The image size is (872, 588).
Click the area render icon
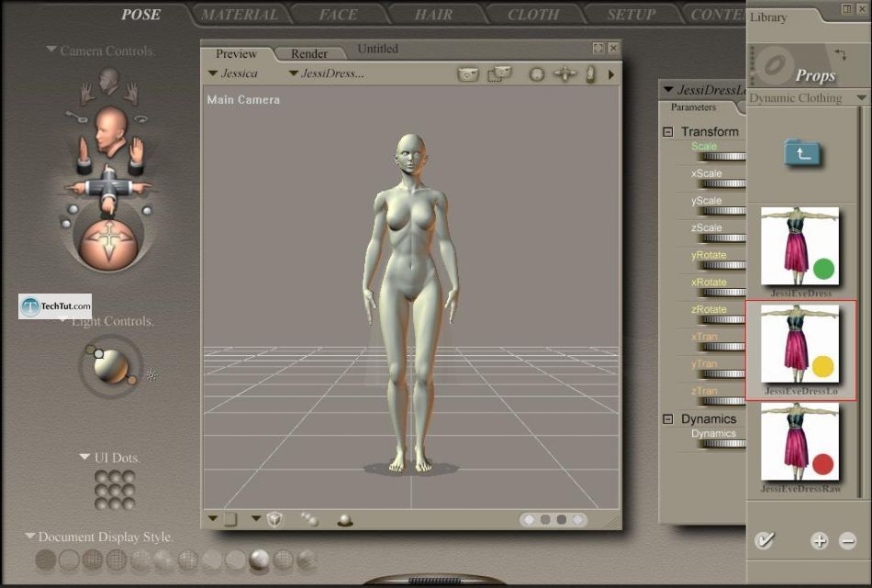(x=498, y=74)
